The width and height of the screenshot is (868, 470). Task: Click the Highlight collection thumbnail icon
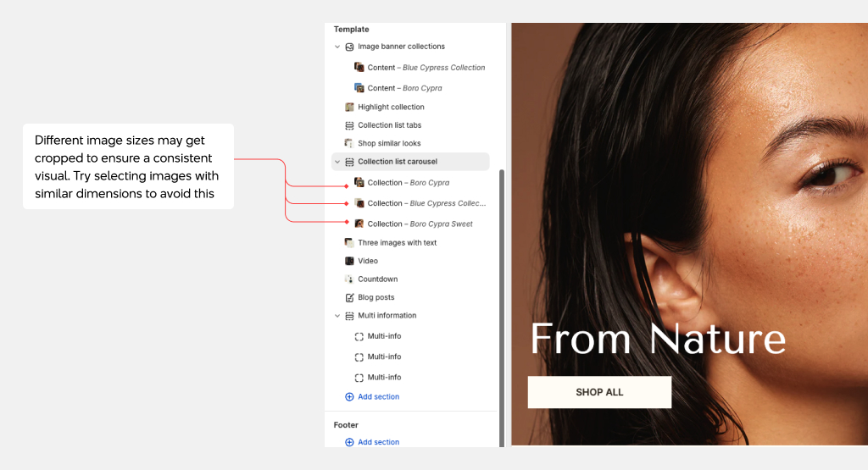point(349,108)
